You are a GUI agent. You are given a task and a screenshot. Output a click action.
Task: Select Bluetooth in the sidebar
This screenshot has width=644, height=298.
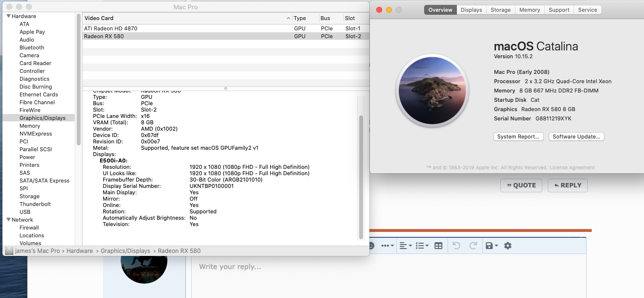pos(32,47)
